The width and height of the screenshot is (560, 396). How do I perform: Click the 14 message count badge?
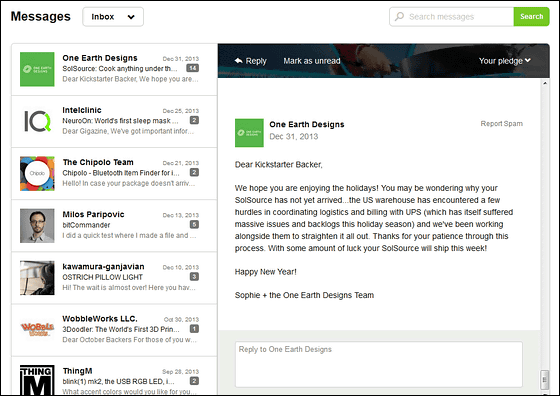point(192,68)
